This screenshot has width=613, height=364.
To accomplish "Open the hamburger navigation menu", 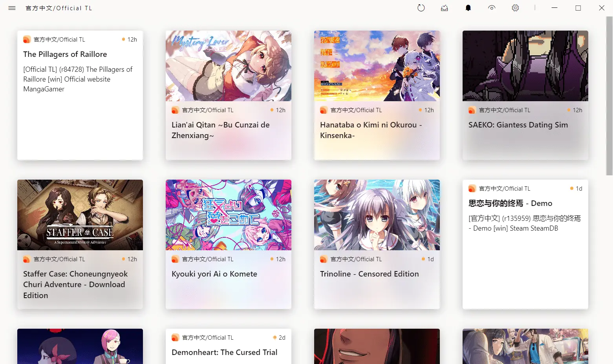I will [x=12, y=8].
